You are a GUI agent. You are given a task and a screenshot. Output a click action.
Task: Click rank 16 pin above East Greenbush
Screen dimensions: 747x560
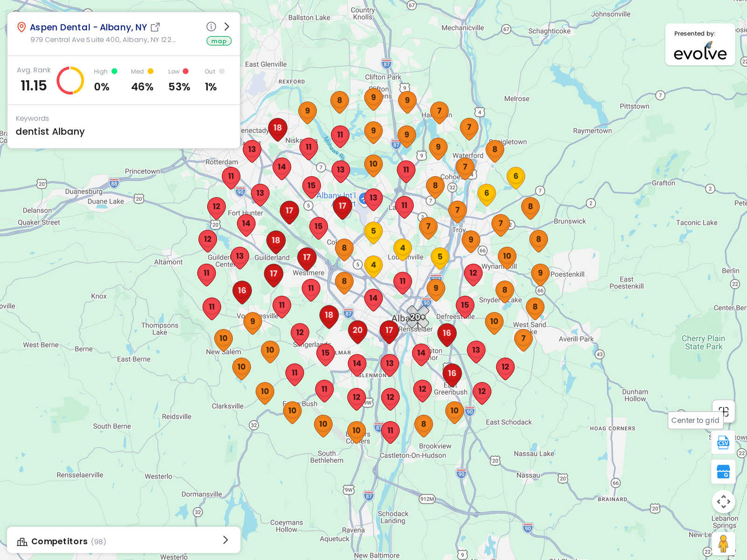452,375
